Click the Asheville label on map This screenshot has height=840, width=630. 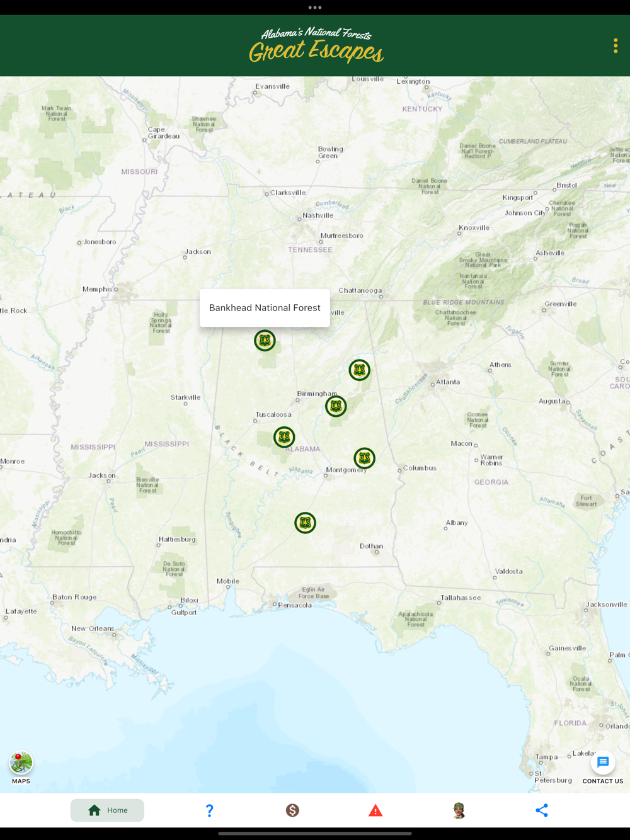[550, 253]
